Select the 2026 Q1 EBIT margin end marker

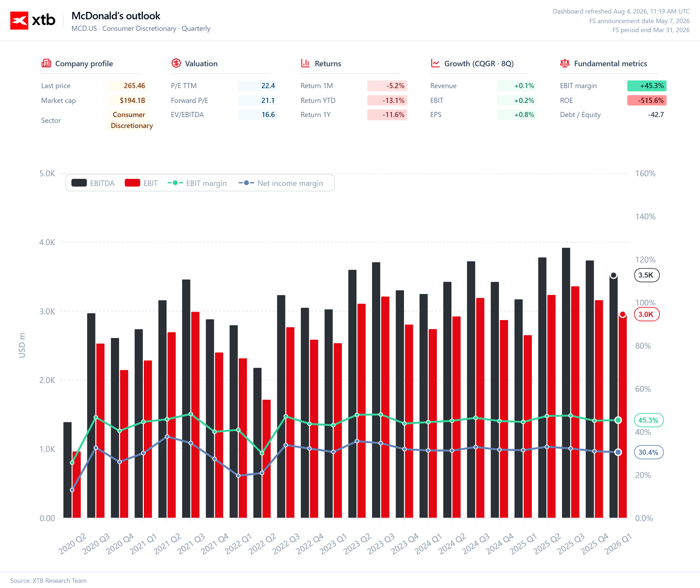click(x=618, y=420)
